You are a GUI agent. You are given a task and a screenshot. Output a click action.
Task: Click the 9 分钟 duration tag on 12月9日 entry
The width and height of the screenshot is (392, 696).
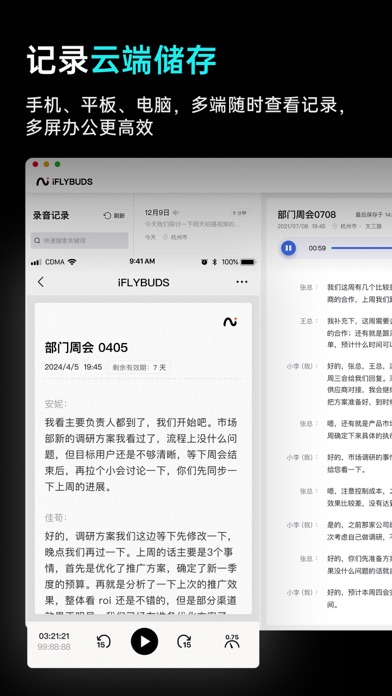239,213
